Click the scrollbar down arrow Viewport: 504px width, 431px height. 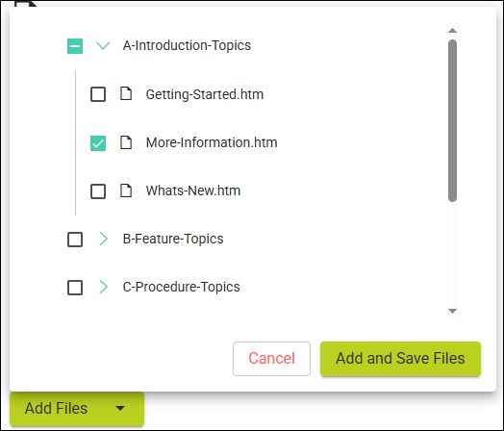(x=453, y=311)
